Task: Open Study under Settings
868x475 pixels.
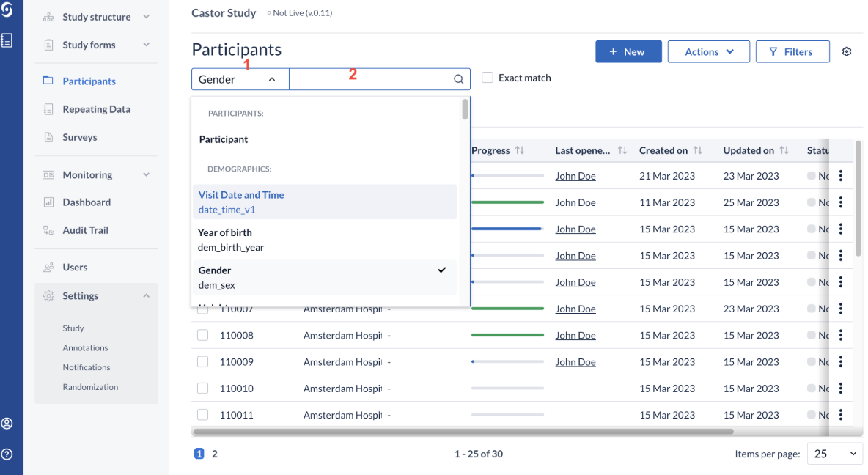Action: (73, 328)
